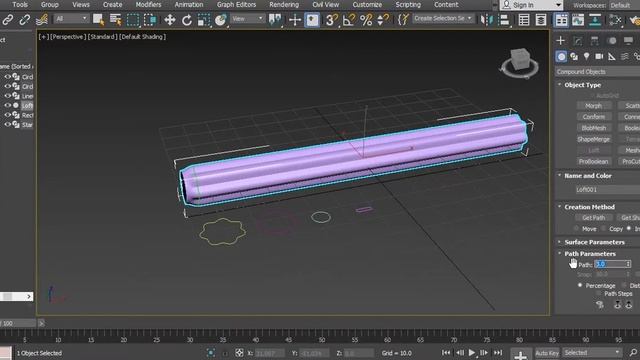Click the Play Animation button
The height and width of the screenshot is (360, 640).
click(x=472, y=353)
